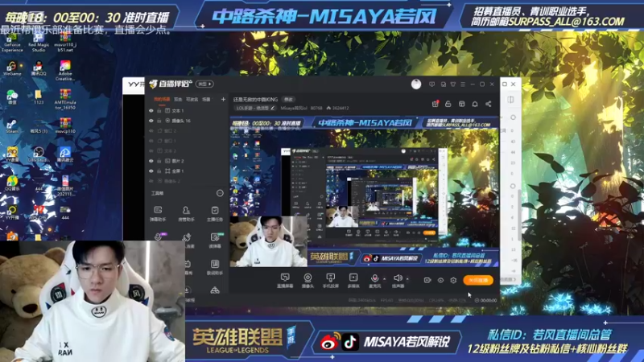Click the 修改 button next to title
The width and height of the screenshot is (644, 362).
coord(289,99)
